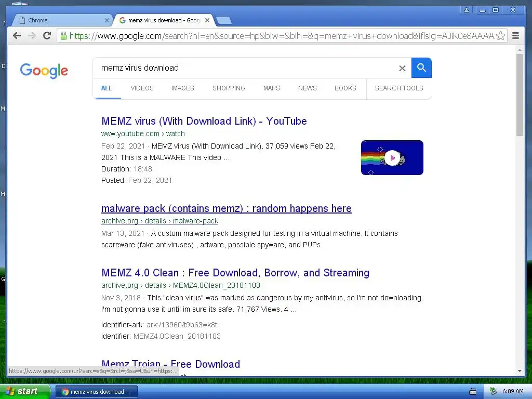
Task: Click the keyboard icon in the system tray
Action: [x=473, y=392]
